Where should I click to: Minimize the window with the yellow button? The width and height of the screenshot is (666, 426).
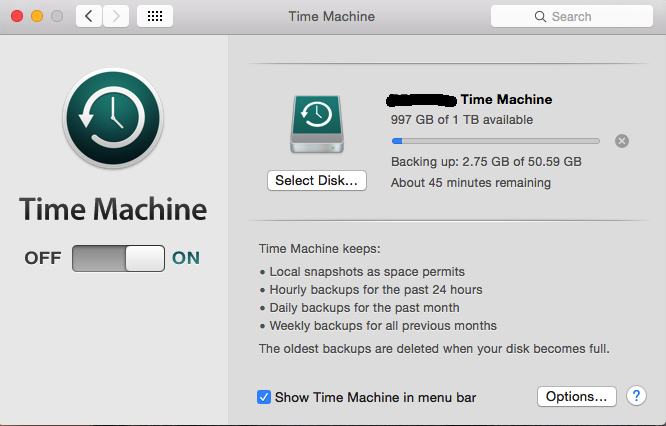point(37,16)
